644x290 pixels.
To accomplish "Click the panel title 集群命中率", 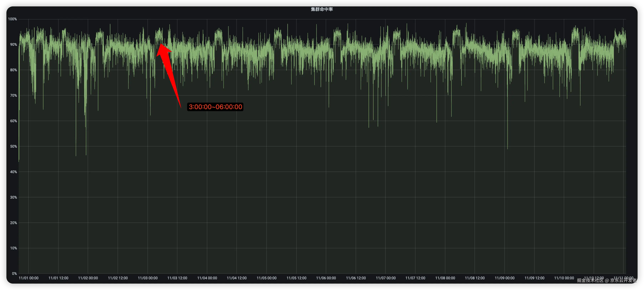I will 322,9.
